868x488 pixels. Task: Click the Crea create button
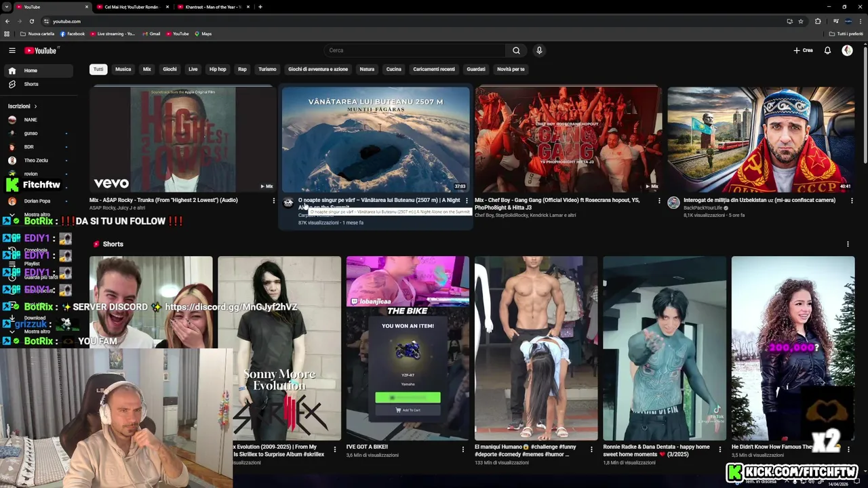point(803,50)
